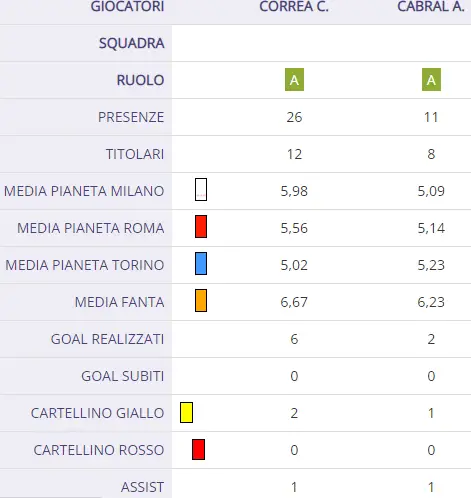Select the CABRAL A. column header
This screenshot has width=471, height=498.
[431, 7]
